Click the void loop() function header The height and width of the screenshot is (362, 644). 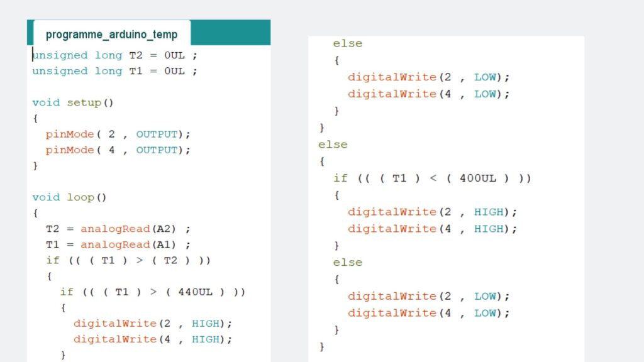point(69,197)
